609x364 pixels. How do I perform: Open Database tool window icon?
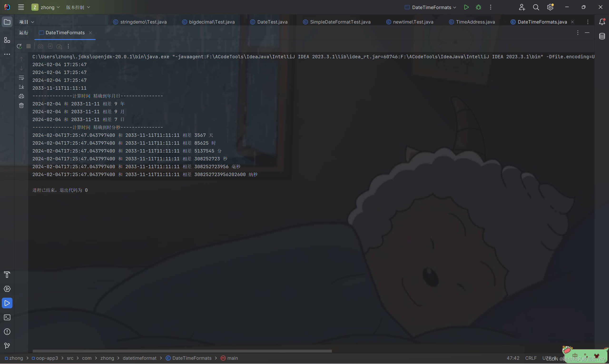click(x=602, y=36)
